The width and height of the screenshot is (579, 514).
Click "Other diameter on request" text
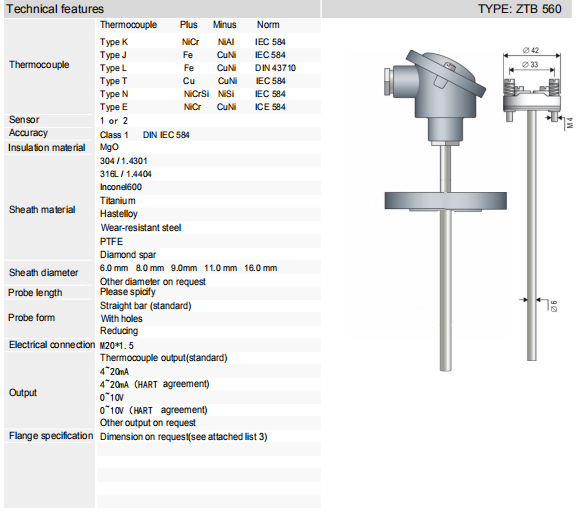pyautogui.click(x=153, y=282)
